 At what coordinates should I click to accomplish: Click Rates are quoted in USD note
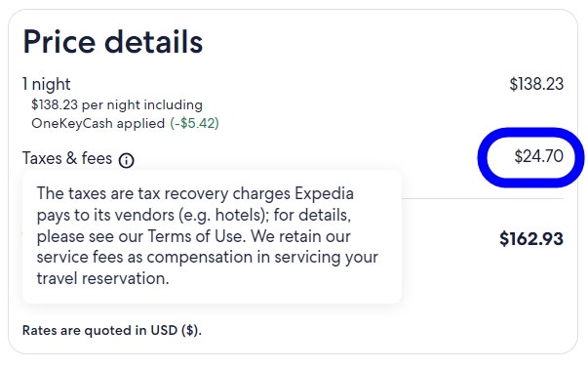coord(112,331)
